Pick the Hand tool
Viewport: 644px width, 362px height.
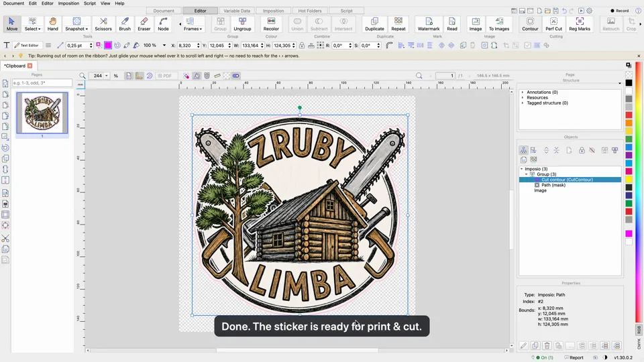tap(52, 24)
